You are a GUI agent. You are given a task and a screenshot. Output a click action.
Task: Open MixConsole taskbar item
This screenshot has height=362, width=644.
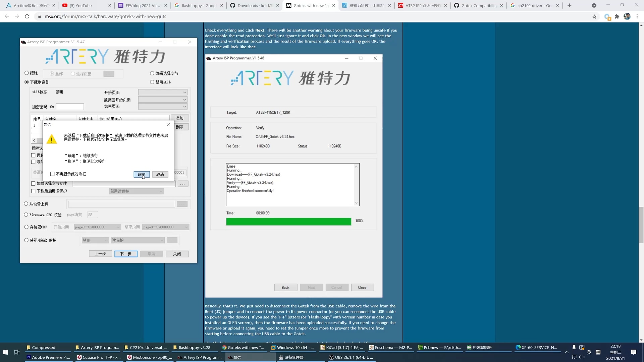tap(150, 357)
